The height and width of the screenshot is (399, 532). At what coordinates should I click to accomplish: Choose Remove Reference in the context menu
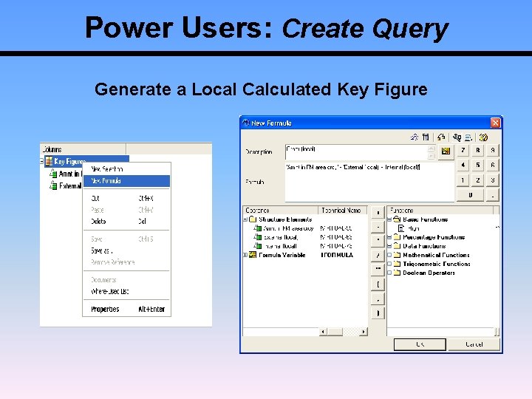pos(126,262)
